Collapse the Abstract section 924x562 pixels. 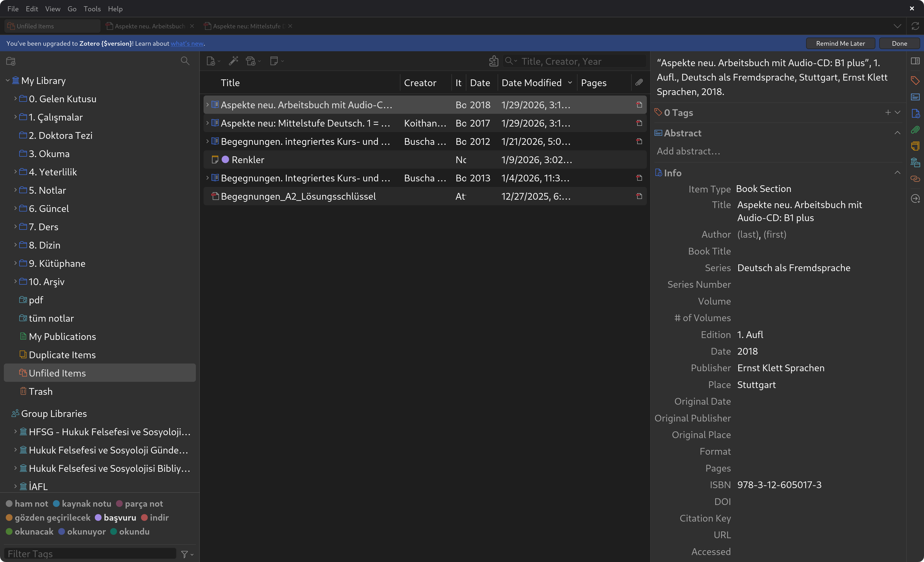pos(897,133)
